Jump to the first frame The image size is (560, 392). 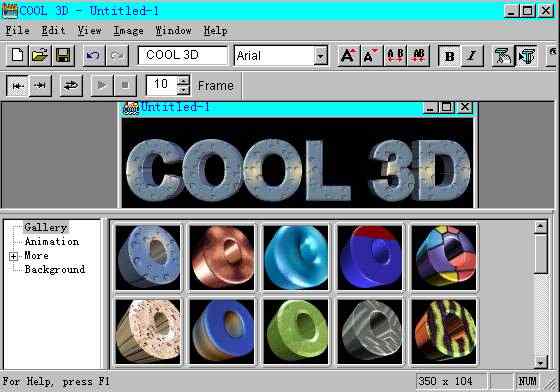tap(18, 86)
